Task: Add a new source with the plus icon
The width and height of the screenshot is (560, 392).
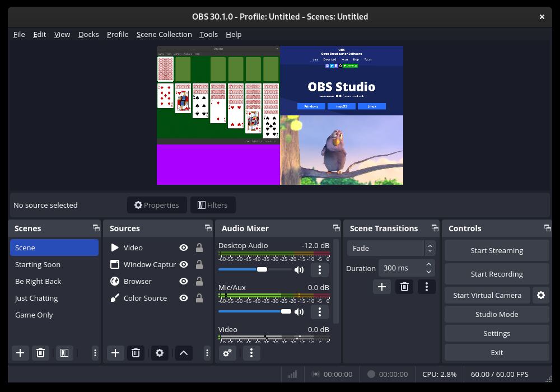Action: click(x=115, y=353)
